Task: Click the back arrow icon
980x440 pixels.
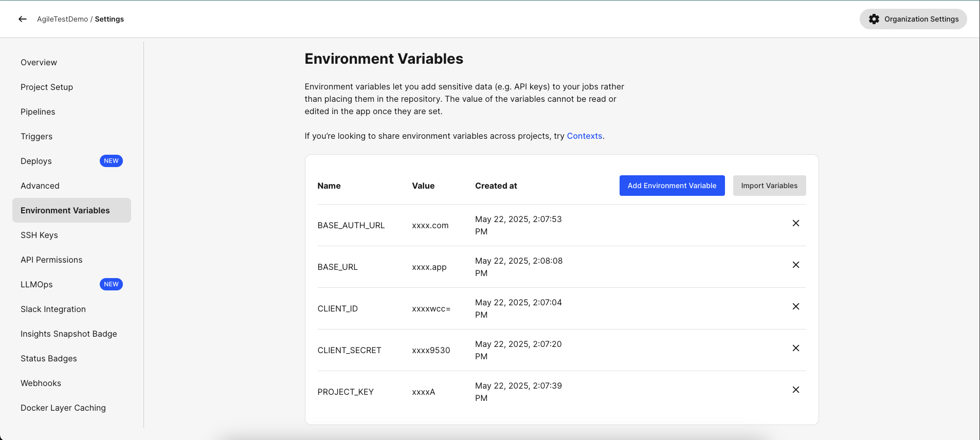Action: tap(22, 19)
